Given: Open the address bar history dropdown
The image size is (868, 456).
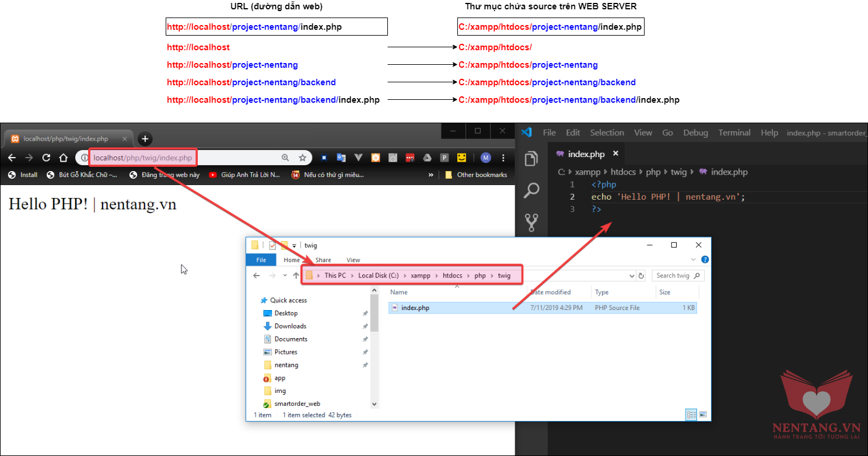Looking at the screenshot, I should [632, 276].
